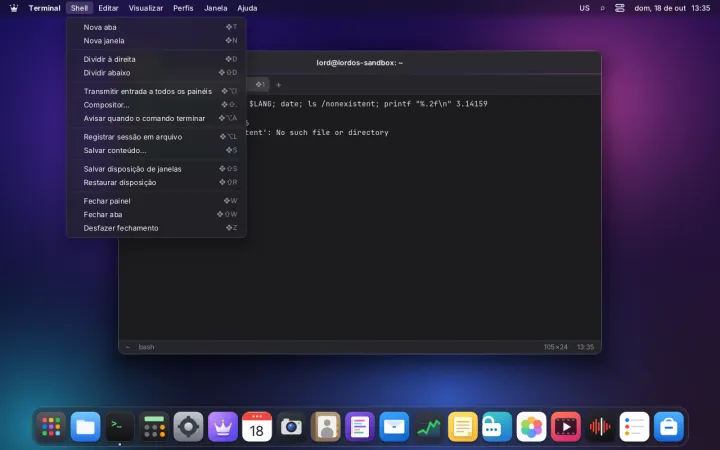
Task: Open the Visualizar menu
Action: pos(146,8)
